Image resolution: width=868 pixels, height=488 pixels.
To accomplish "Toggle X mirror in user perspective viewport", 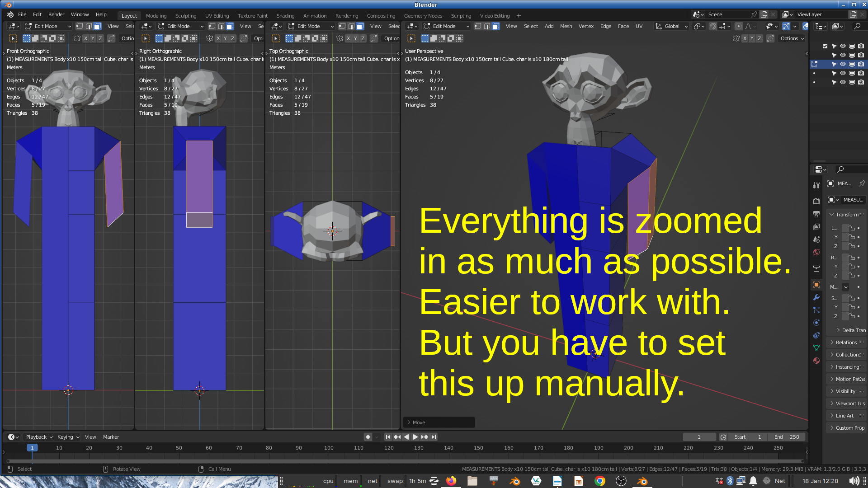I will 745,38.
